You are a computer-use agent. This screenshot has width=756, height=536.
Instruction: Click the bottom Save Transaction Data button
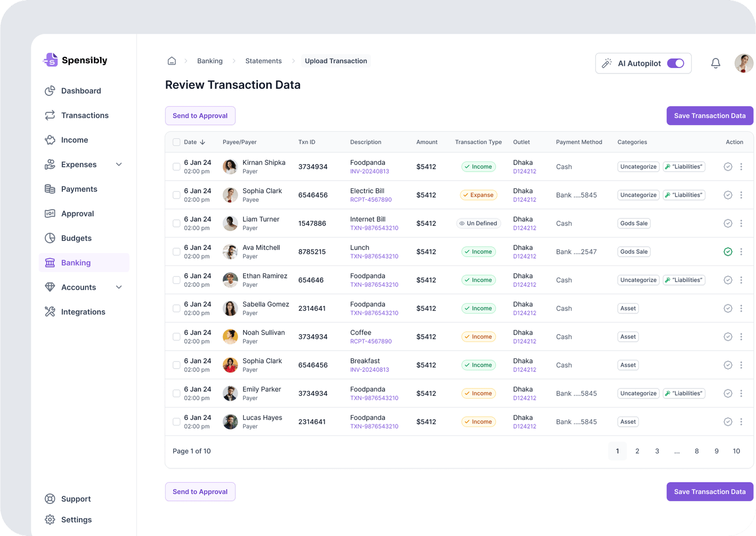click(x=709, y=492)
